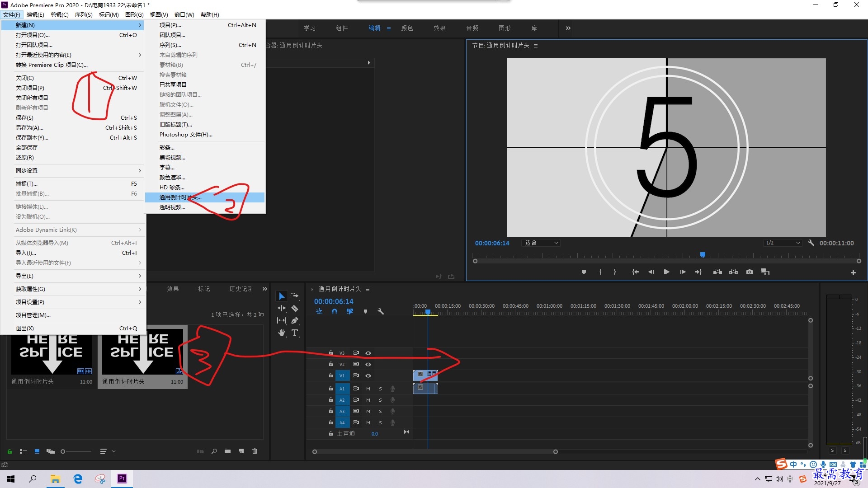
Task: Delete selected item with trash icon
Action: tap(255, 451)
